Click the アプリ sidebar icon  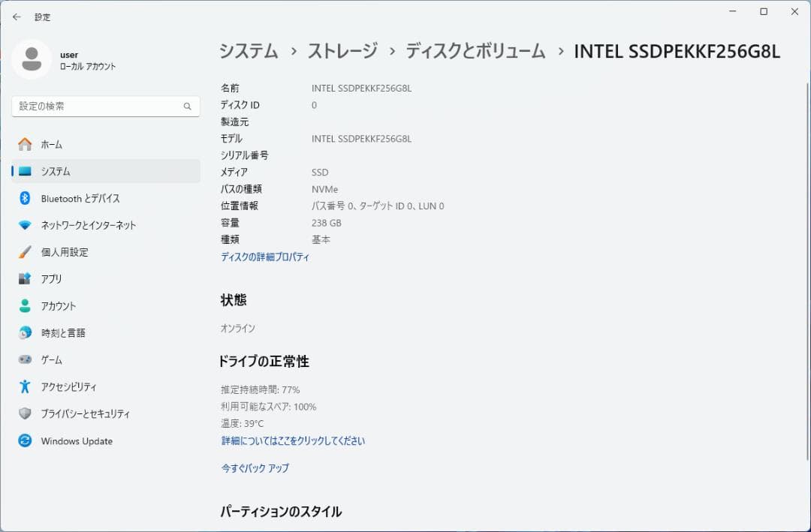23,278
